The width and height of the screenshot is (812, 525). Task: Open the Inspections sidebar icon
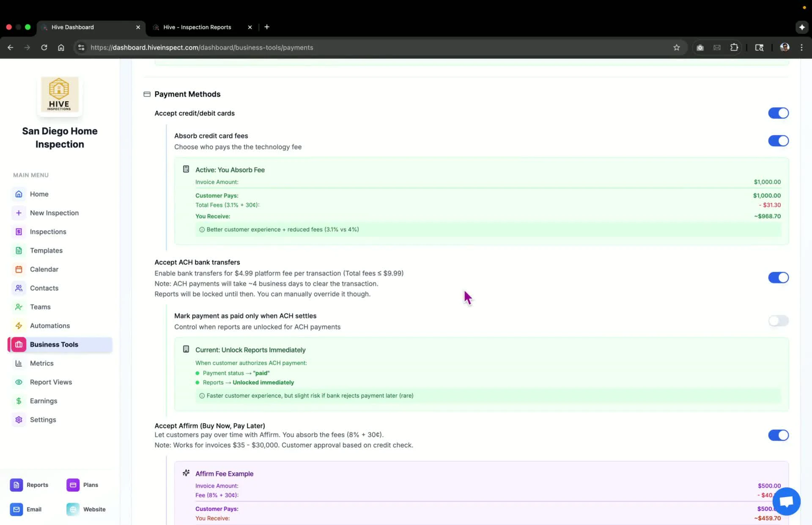pyautogui.click(x=19, y=232)
